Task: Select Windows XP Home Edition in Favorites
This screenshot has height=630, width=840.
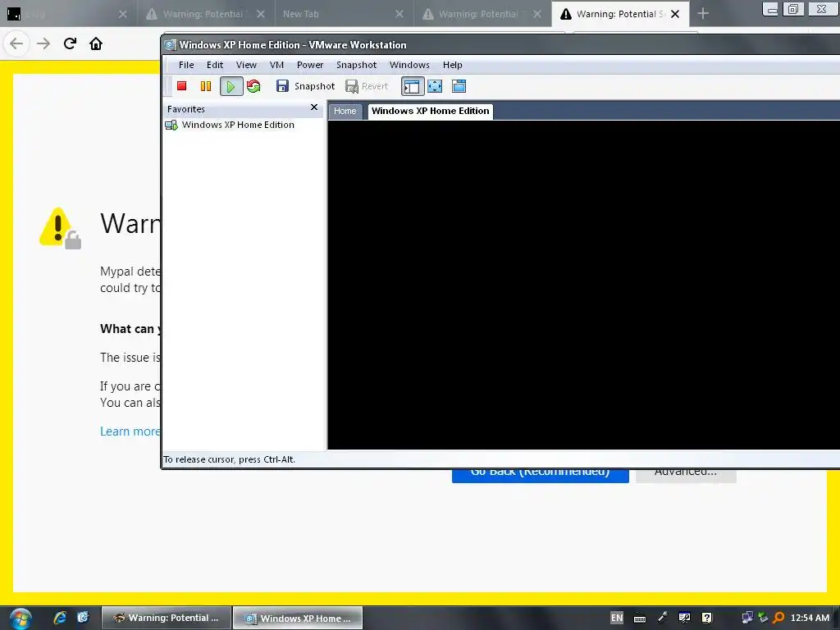Action: click(x=238, y=125)
